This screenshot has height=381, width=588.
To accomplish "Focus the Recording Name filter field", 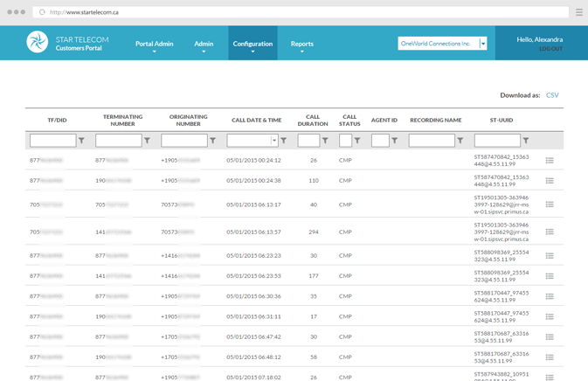I will (x=432, y=141).
